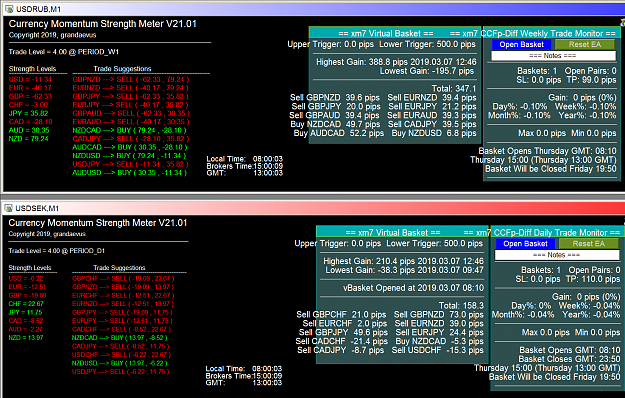Image resolution: width=625 pixels, height=398 pixels.
Task: Click GBPNZD SELL suggestion in USDRUB chart
Action: point(131,79)
